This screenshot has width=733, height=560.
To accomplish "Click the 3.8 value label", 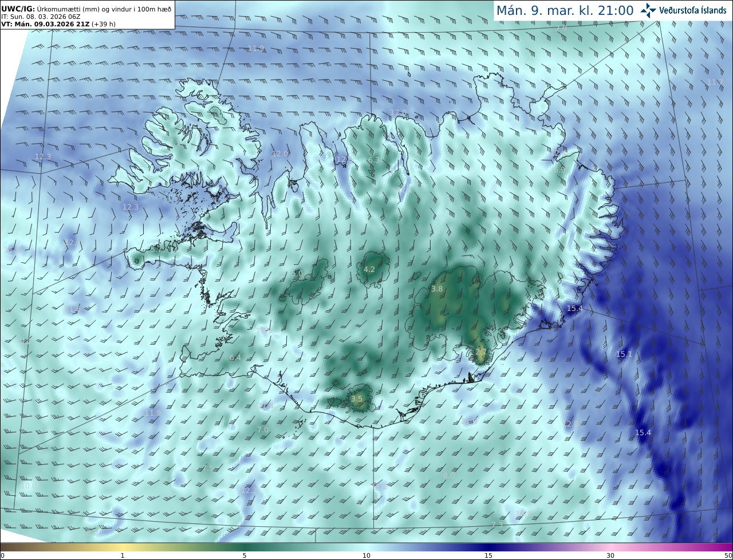I will 437,289.
